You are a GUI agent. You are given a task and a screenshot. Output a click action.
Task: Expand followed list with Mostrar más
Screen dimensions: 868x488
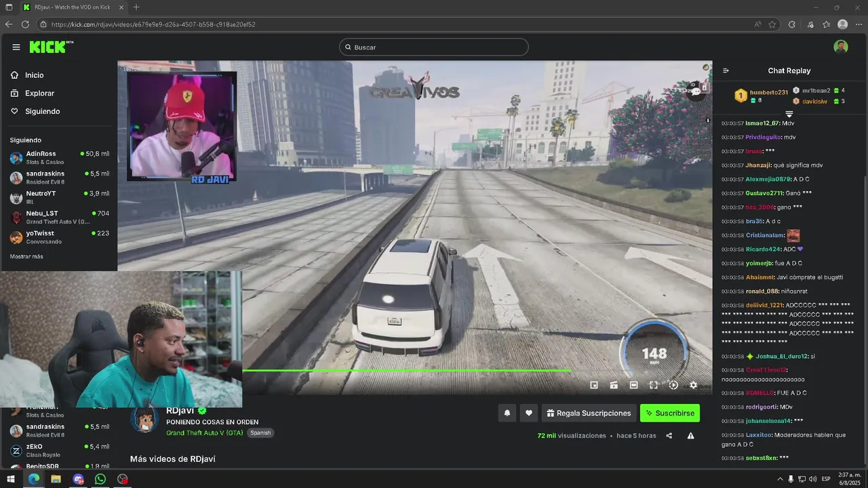point(26,257)
